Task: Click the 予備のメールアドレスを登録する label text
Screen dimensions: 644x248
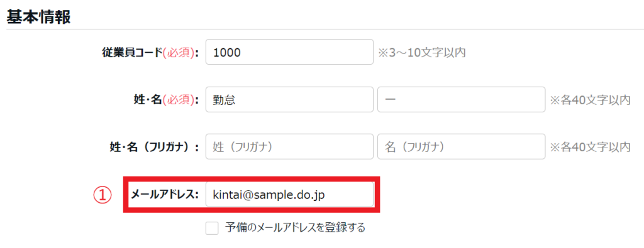Action: click(296, 227)
